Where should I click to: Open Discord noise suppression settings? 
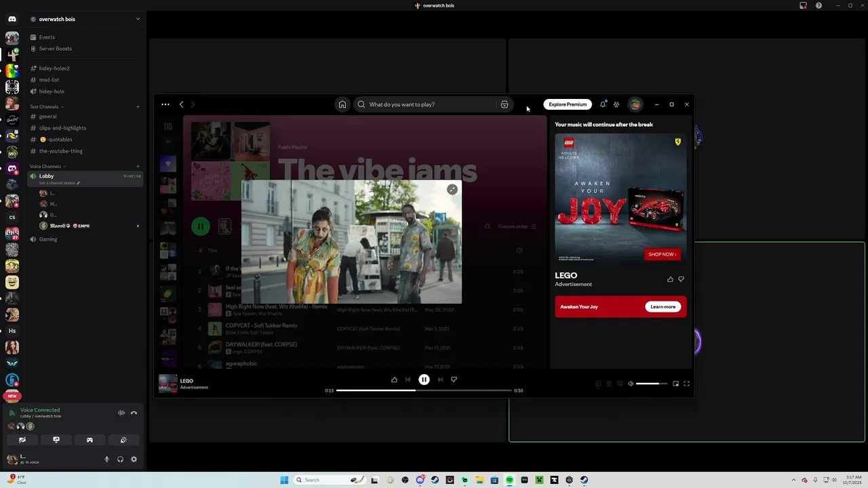coord(121,413)
